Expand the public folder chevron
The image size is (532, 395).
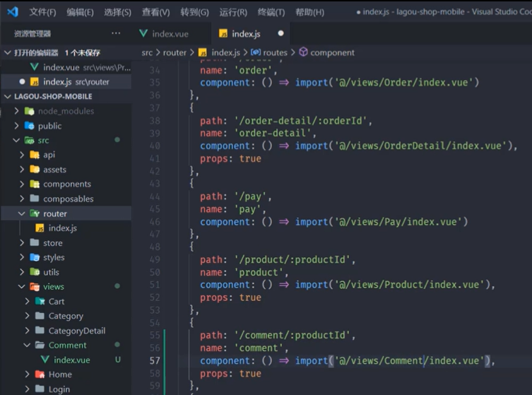point(16,126)
